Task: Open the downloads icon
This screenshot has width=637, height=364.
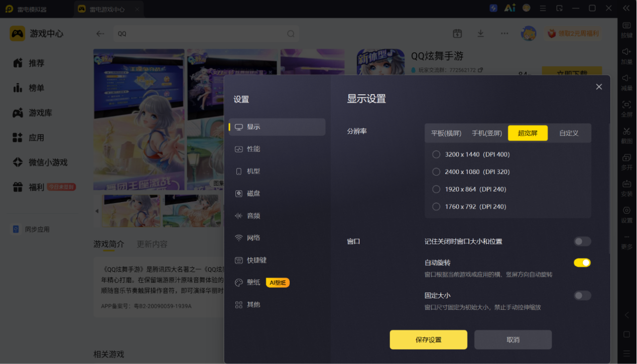Action: click(x=481, y=34)
